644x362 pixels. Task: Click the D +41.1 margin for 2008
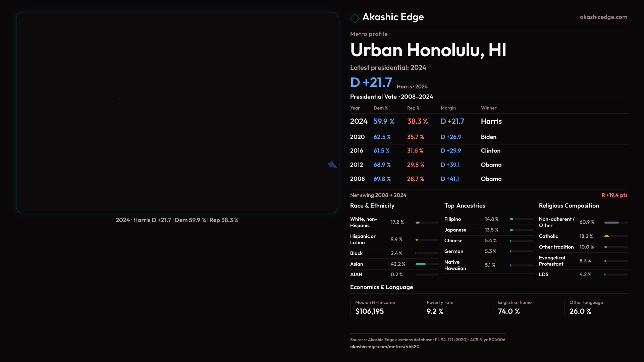(449, 179)
